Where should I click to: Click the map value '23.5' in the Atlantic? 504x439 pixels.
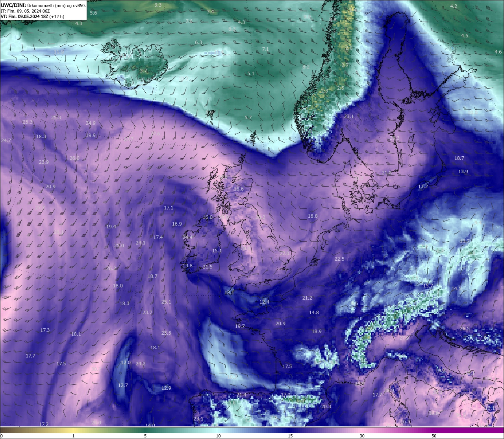pos(166,333)
